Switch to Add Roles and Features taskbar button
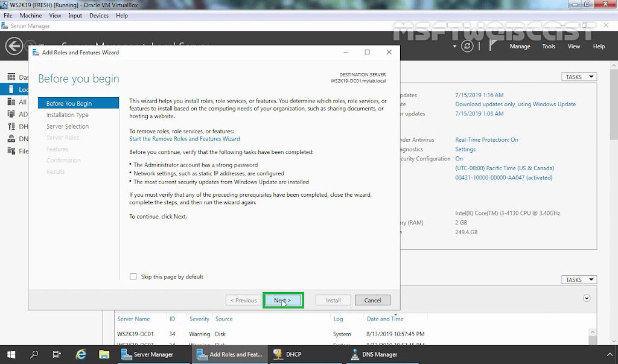 pos(230,354)
